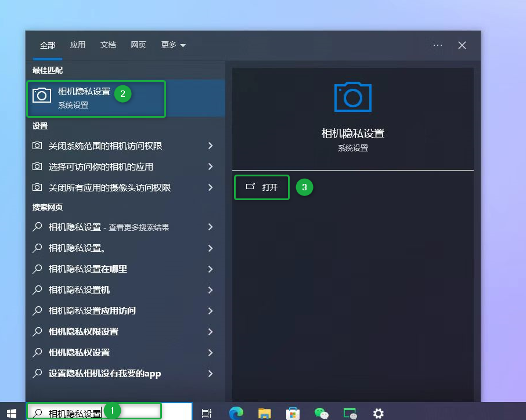This screenshot has height=420, width=526.
Task: Switch to the 网页 tab
Action: pyautogui.click(x=138, y=45)
